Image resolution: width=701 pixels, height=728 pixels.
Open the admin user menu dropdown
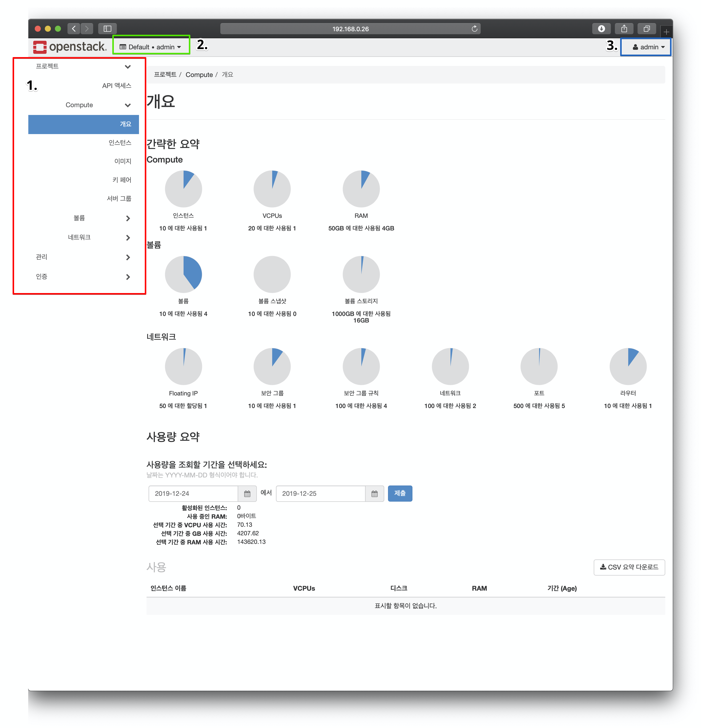(x=648, y=47)
